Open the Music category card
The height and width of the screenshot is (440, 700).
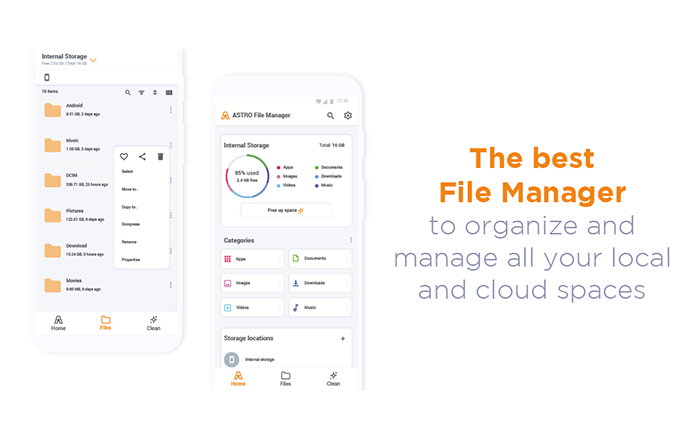point(320,307)
